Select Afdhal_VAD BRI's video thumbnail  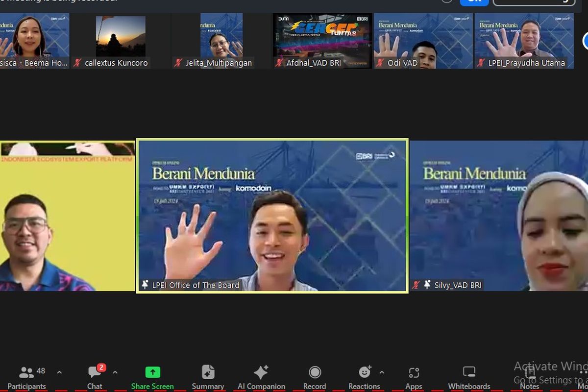(x=322, y=41)
